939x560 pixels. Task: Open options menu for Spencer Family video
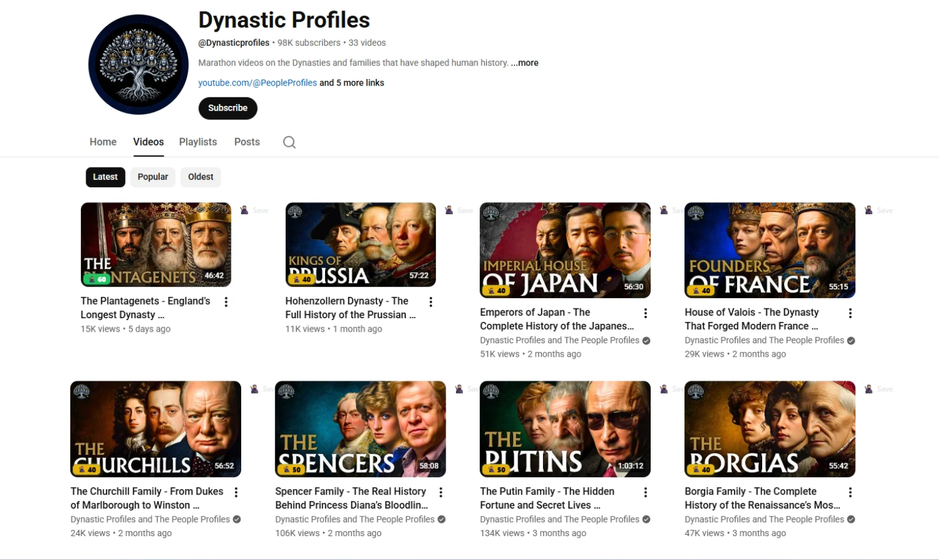coord(441,492)
